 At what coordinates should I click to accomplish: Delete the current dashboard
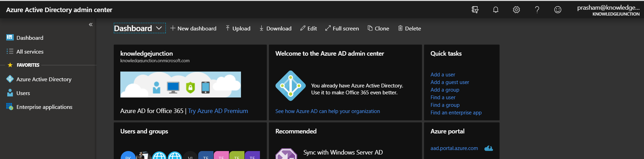(410, 28)
